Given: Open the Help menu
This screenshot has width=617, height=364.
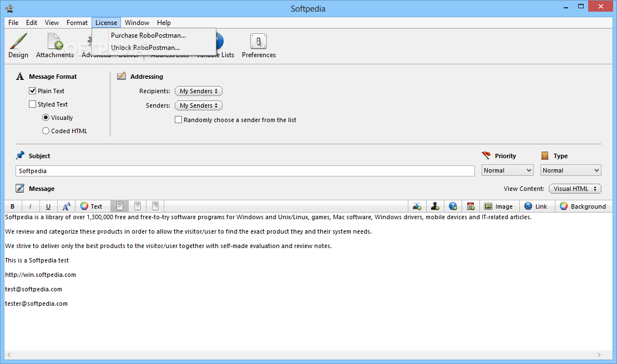Looking at the screenshot, I should tap(164, 22).
